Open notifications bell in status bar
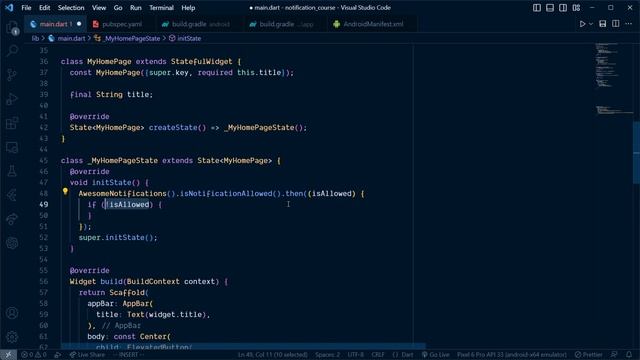This screenshot has height=360, width=640. (x=629, y=355)
